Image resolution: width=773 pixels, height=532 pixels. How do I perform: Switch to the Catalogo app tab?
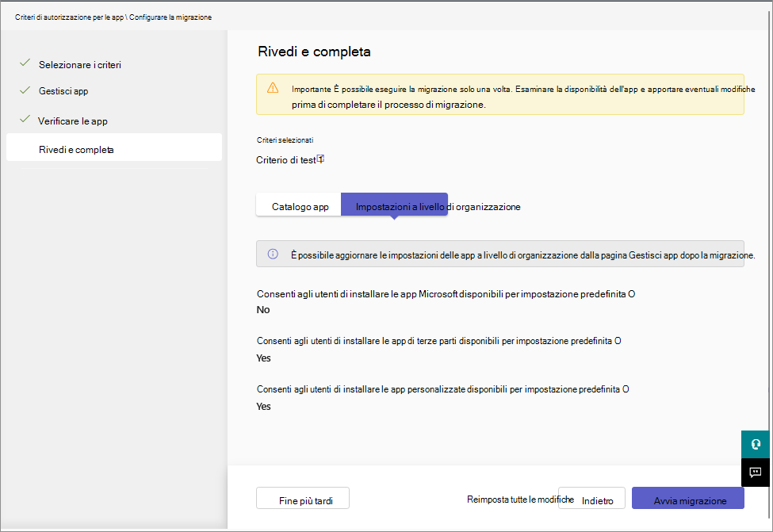click(x=299, y=205)
